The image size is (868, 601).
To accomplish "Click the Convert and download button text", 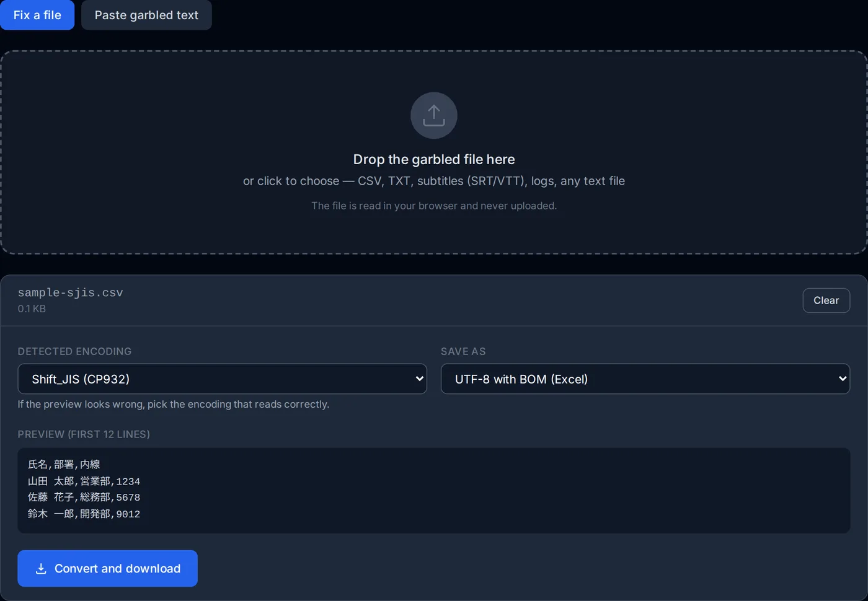I will (117, 569).
